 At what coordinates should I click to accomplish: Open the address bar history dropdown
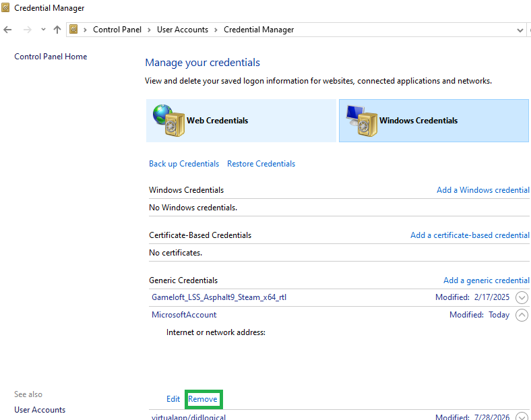[x=520, y=30]
